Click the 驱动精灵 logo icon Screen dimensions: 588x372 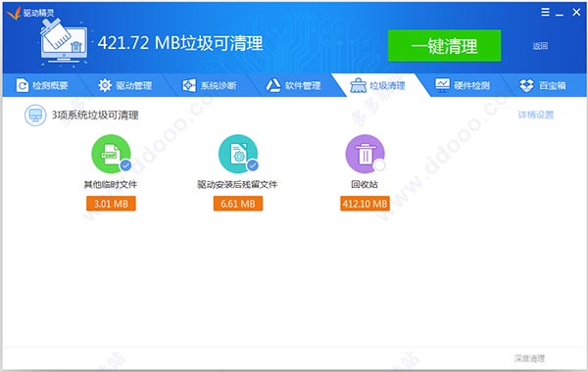pyautogui.click(x=13, y=13)
